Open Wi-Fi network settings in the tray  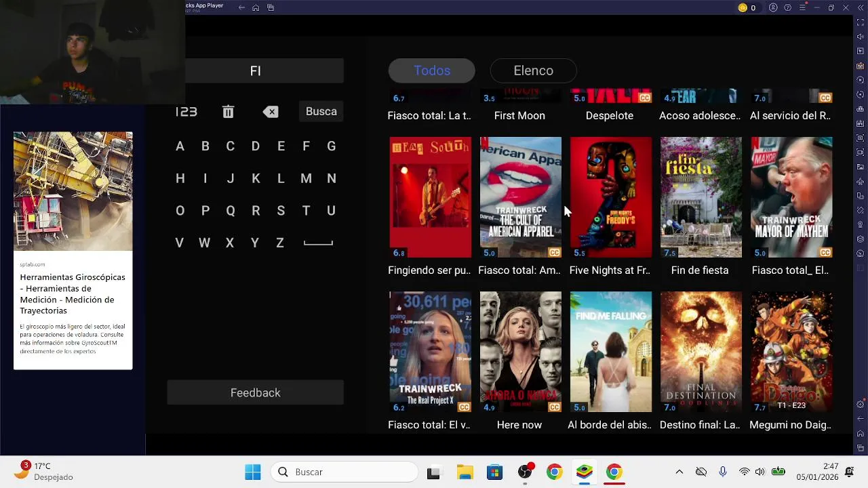744,472
